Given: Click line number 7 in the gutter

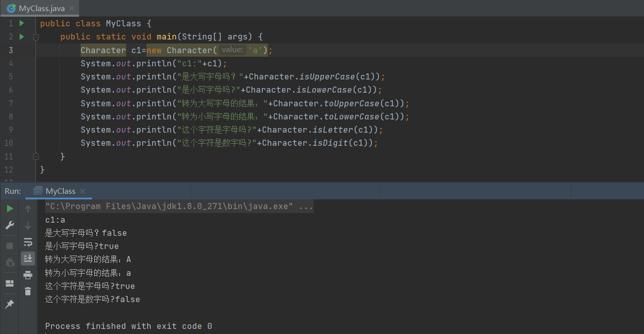Looking at the screenshot, I should [11, 103].
